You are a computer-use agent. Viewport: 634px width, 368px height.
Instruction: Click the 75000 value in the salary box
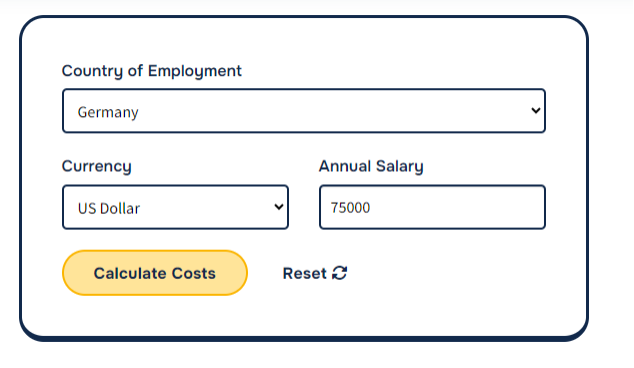(350, 207)
